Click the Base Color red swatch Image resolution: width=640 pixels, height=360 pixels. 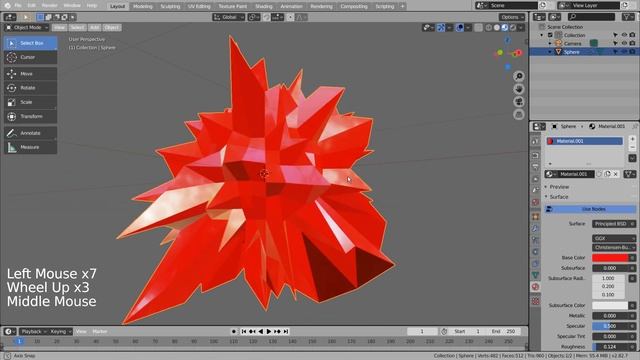pyautogui.click(x=610, y=258)
